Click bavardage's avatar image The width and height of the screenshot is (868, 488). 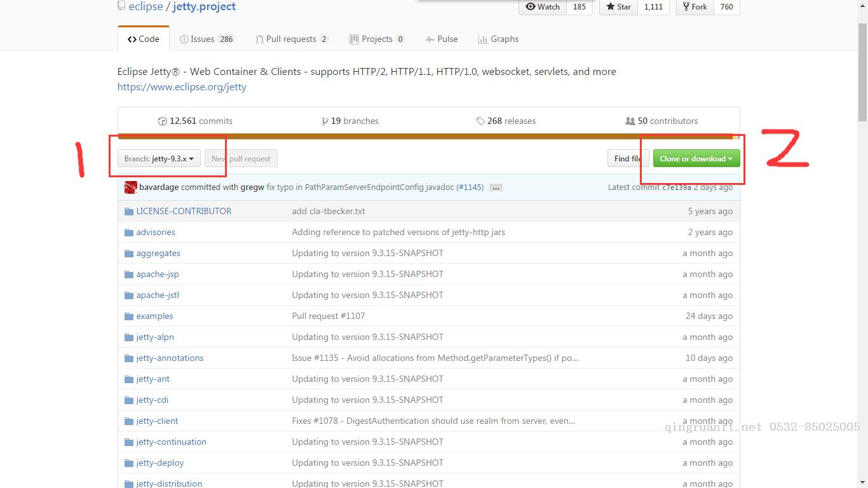coord(131,187)
